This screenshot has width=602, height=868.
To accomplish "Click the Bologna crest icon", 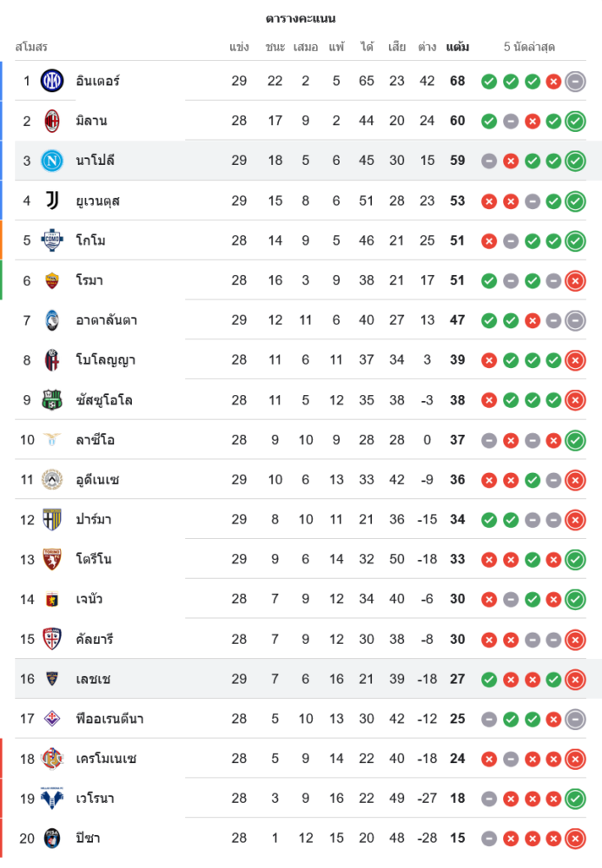I will pos(52,360).
